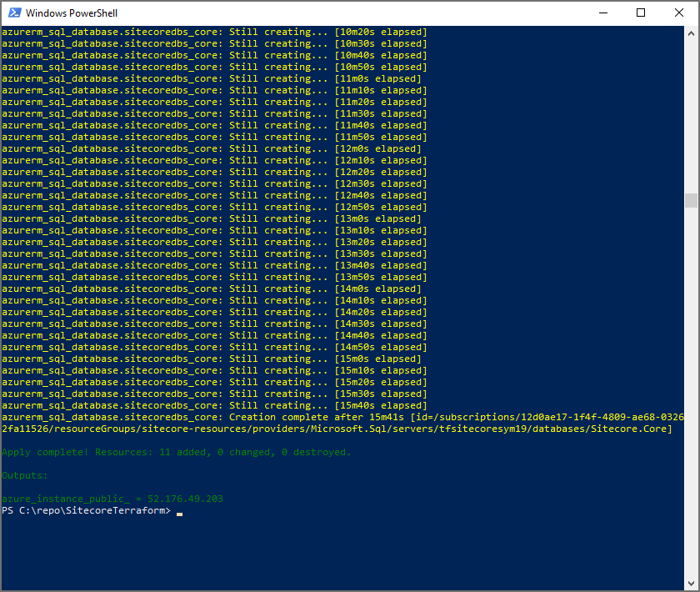
Task: Click the 'Apply complete!' message line
Action: pyautogui.click(x=176, y=452)
